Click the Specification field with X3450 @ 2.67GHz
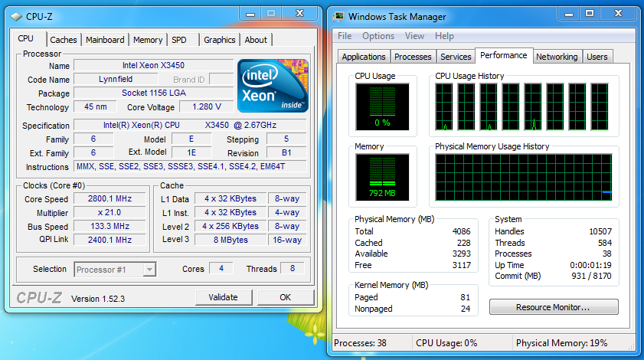644x360 pixels. click(x=190, y=125)
